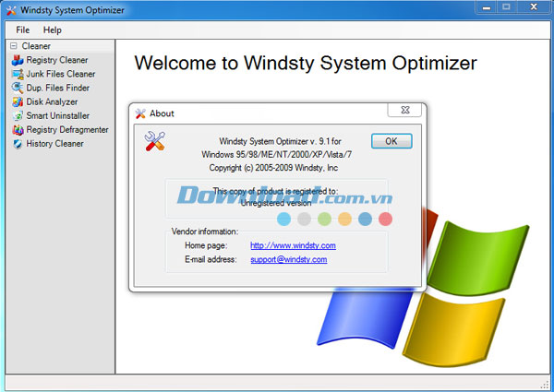Close the Windsty System Optimizer main window
The image size is (554, 392).
pos(534,7)
